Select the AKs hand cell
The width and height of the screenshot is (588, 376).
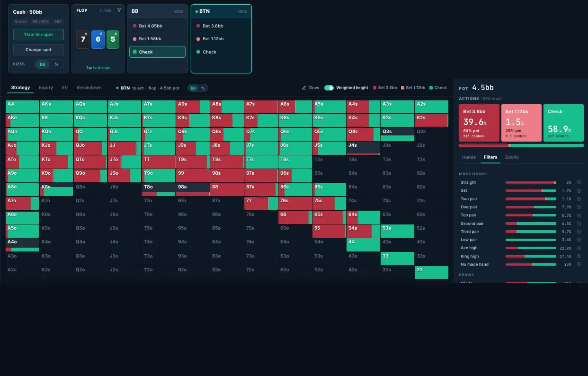56,107
